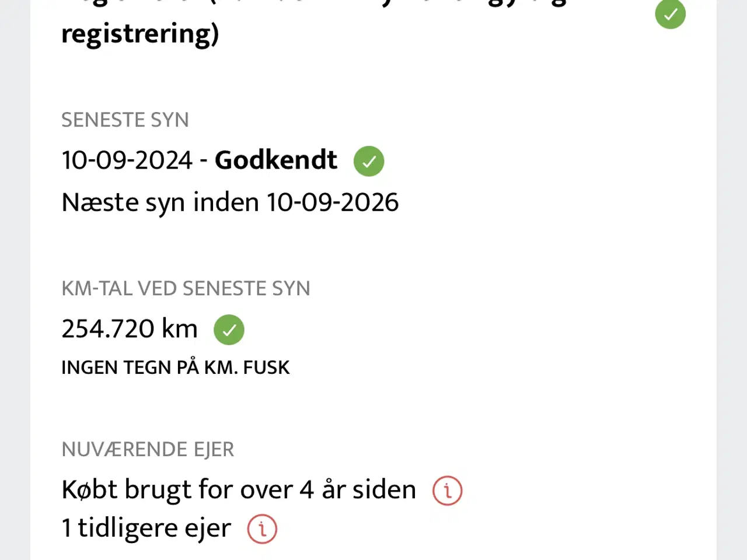Click the green checkmark next to Godkendt

tap(369, 161)
